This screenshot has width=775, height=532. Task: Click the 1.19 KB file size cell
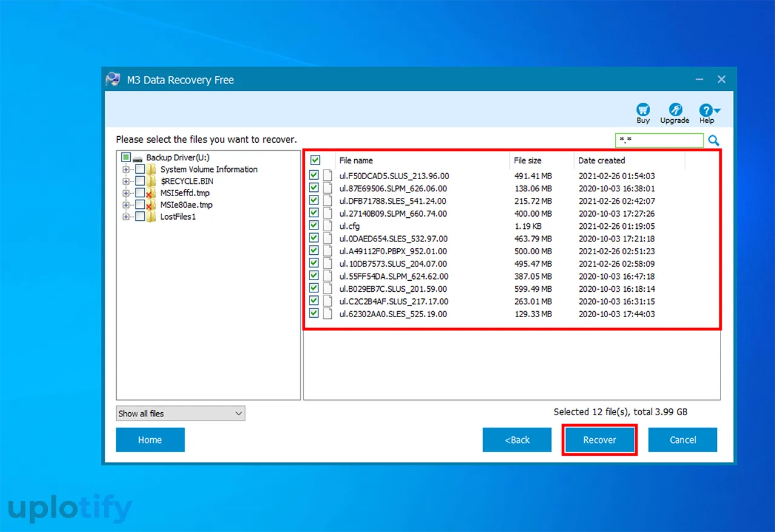pos(528,226)
